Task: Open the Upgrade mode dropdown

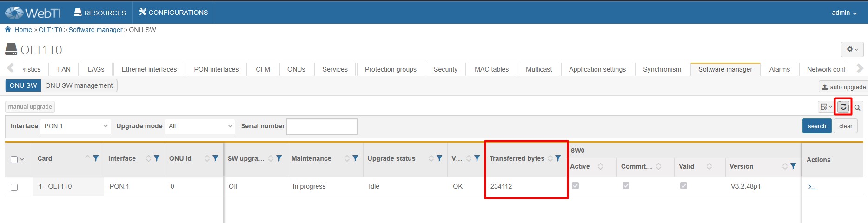Action: tap(200, 126)
